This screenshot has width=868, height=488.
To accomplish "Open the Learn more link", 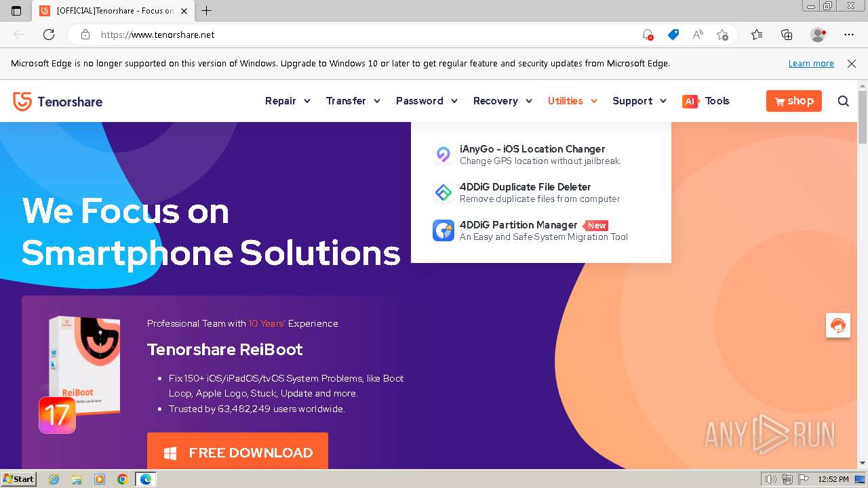I will tap(811, 63).
